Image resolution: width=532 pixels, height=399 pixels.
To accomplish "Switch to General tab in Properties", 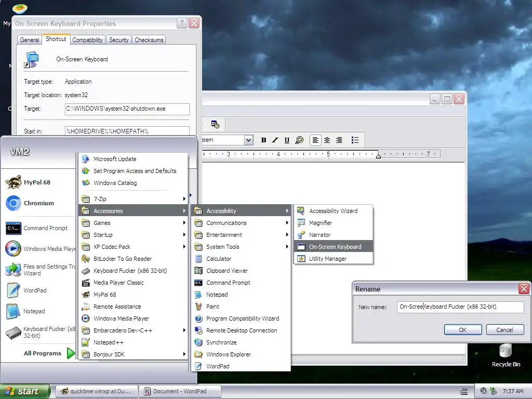I will coord(30,40).
